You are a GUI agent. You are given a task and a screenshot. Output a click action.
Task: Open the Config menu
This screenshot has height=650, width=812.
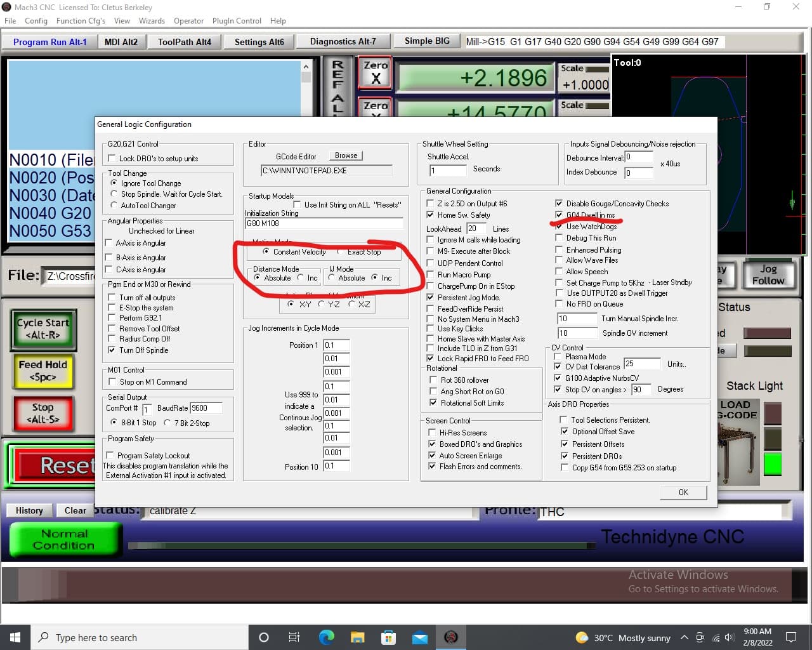[x=36, y=20]
